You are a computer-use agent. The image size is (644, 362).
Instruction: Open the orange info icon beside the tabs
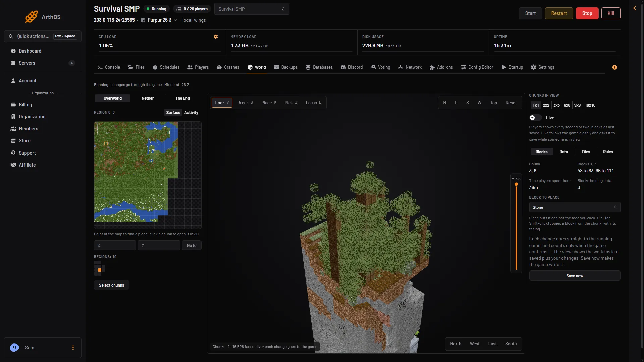pos(614,67)
